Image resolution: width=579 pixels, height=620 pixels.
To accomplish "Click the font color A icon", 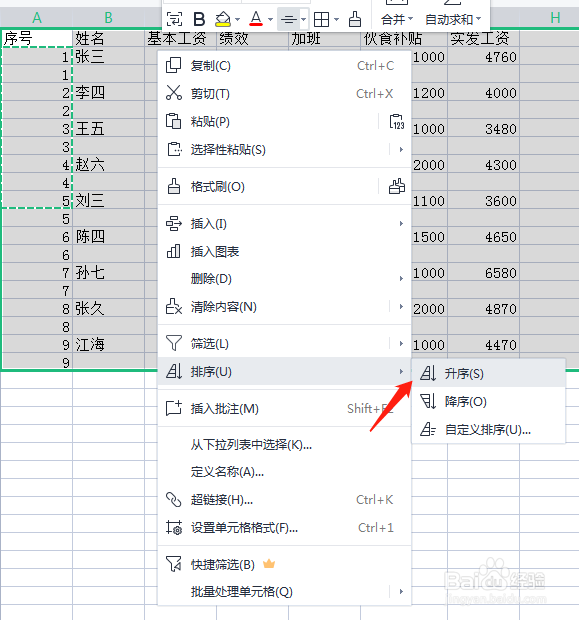I will 256,19.
